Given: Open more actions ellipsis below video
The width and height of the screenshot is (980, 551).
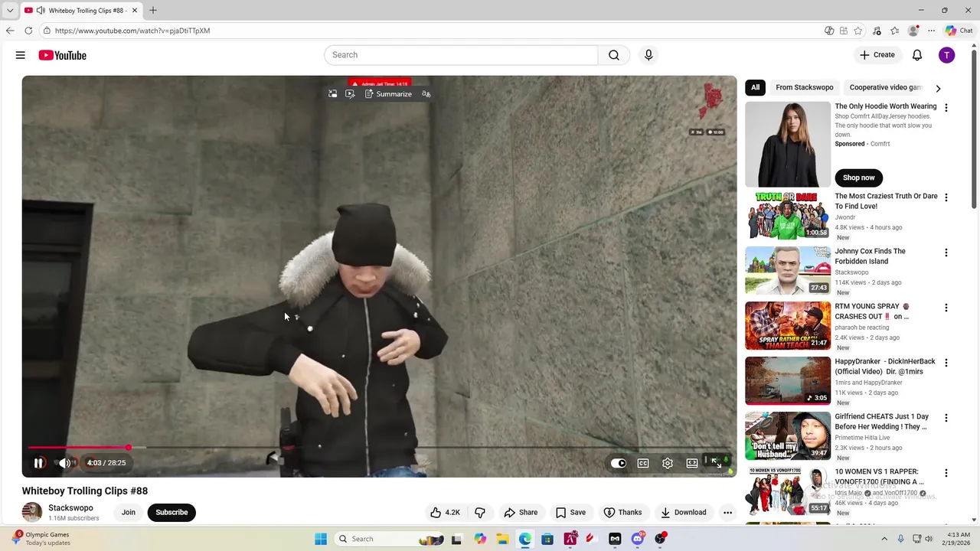Looking at the screenshot, I should point(727,513).
